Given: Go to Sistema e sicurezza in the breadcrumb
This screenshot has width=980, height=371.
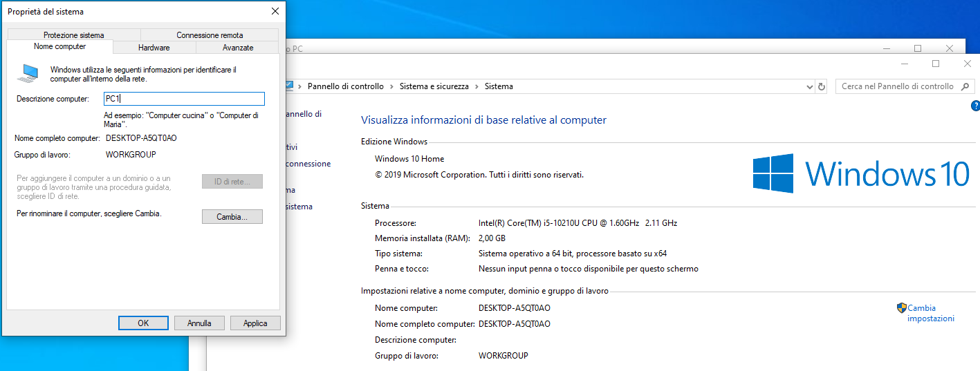Looking at the screenshot, I should [434, 86].
